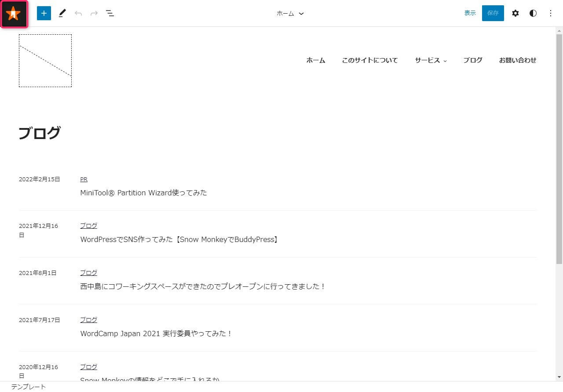Expand the サービス submenu chevron

(445, 61)
